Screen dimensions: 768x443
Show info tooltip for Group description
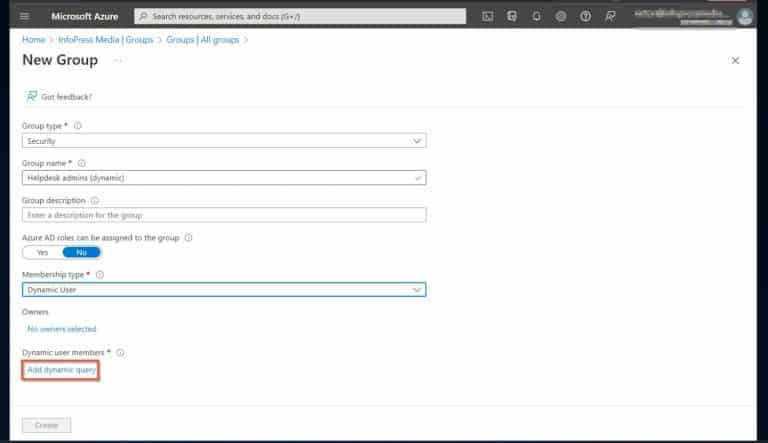coord(95,200)
